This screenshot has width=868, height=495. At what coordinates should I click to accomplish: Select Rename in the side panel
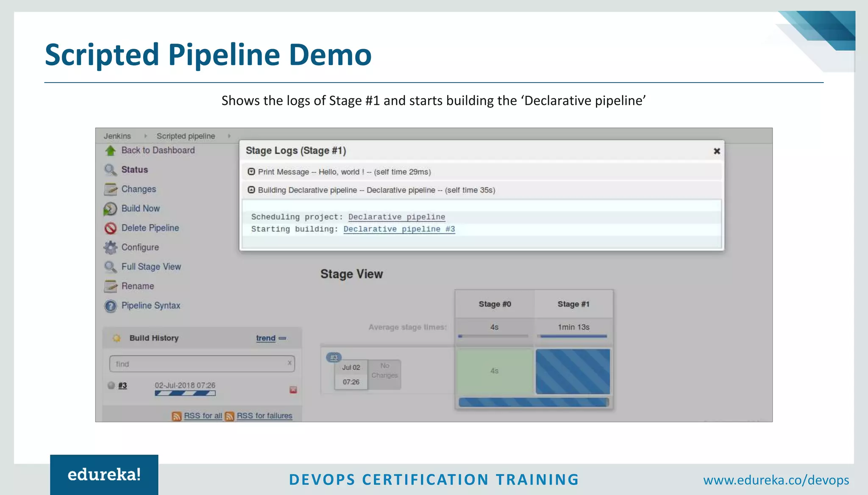coord(138,286)
